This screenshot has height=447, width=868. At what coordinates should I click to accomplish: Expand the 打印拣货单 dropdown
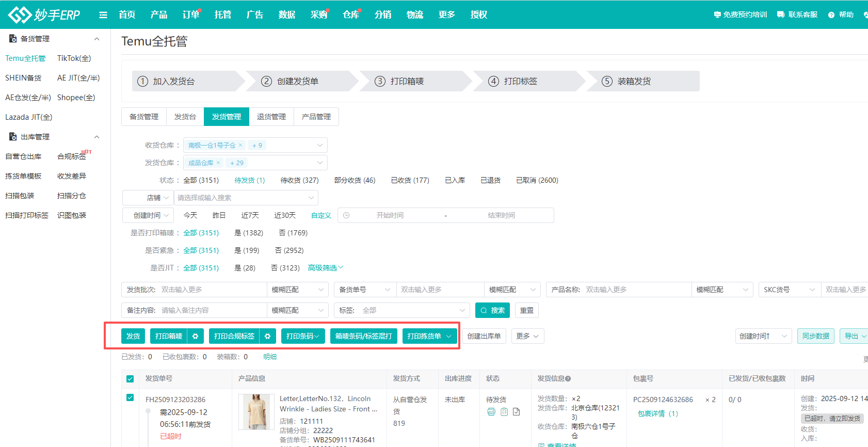(448, 336)
